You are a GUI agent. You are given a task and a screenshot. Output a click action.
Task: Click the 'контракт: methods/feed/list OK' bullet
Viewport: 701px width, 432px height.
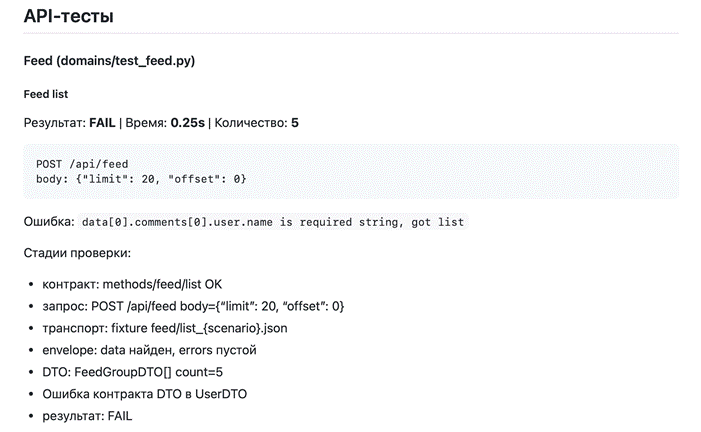(x=132, y=284)
